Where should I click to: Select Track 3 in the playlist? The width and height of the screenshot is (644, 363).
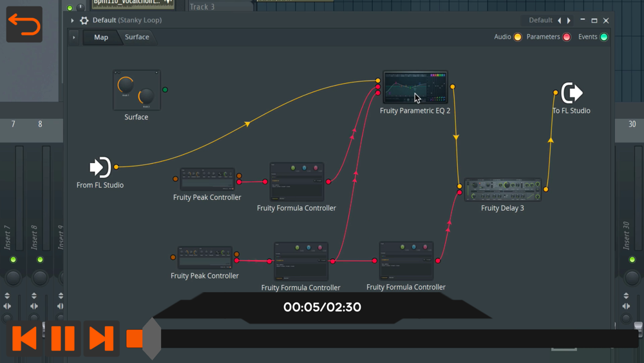tap(202, 6)
